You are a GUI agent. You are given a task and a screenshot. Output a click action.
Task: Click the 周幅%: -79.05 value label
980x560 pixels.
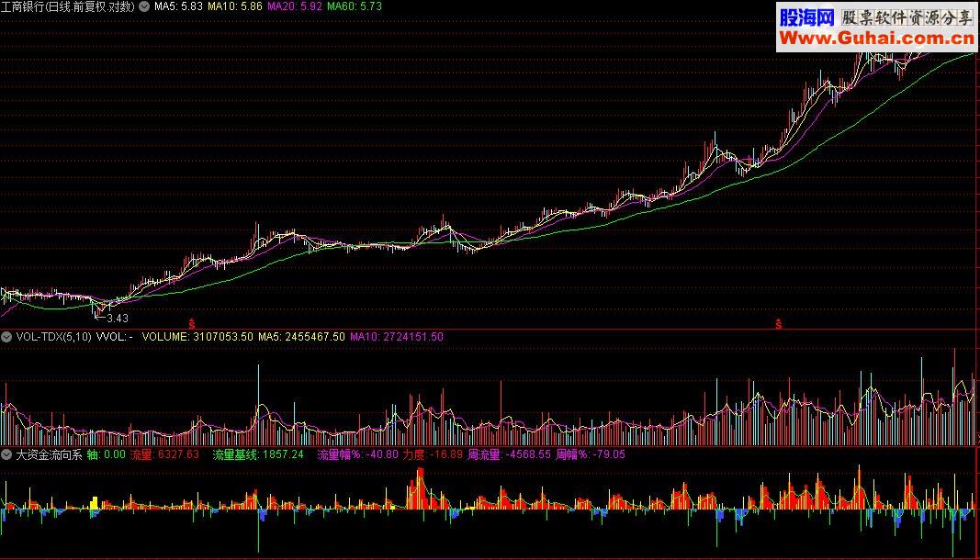(x=591, y=454)
